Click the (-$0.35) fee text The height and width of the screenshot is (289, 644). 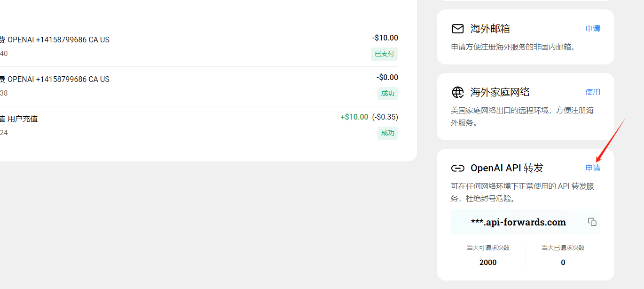(x=385, y=117)
